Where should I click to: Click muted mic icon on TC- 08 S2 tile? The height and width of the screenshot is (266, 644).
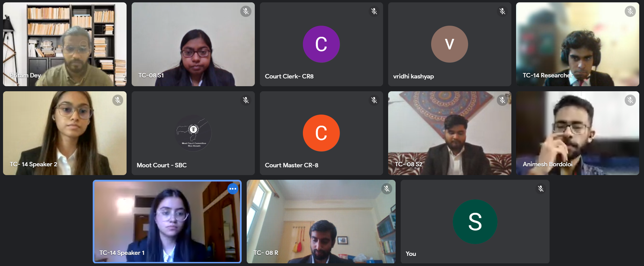(502, 100)
